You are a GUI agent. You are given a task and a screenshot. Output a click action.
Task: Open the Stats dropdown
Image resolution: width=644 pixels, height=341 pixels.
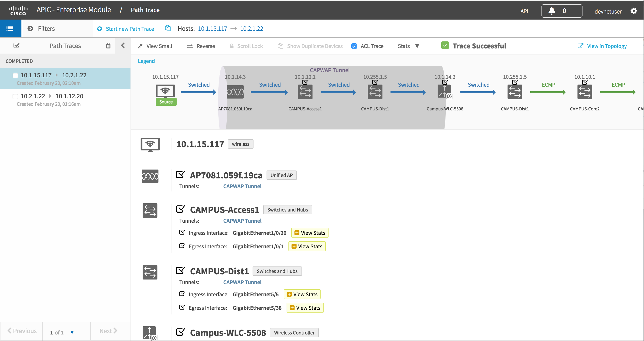pos(408,46)
